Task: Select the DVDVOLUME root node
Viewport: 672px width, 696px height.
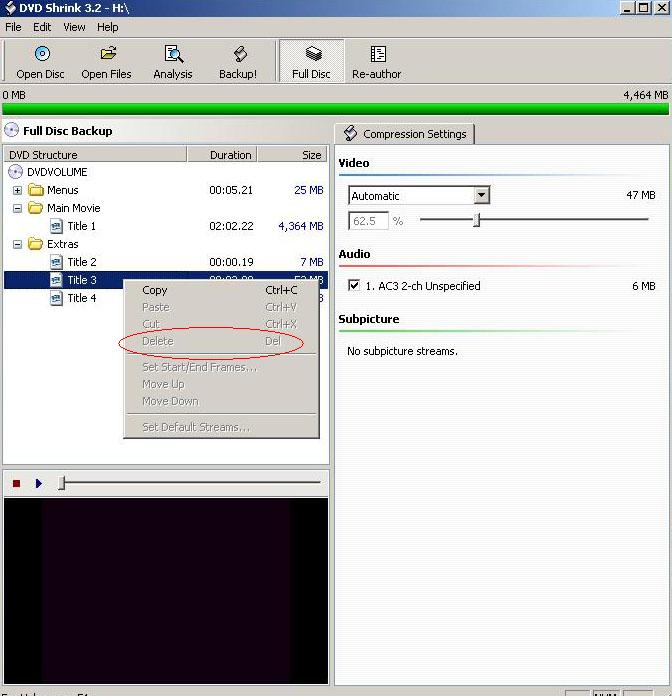Action: coord(57,172)
